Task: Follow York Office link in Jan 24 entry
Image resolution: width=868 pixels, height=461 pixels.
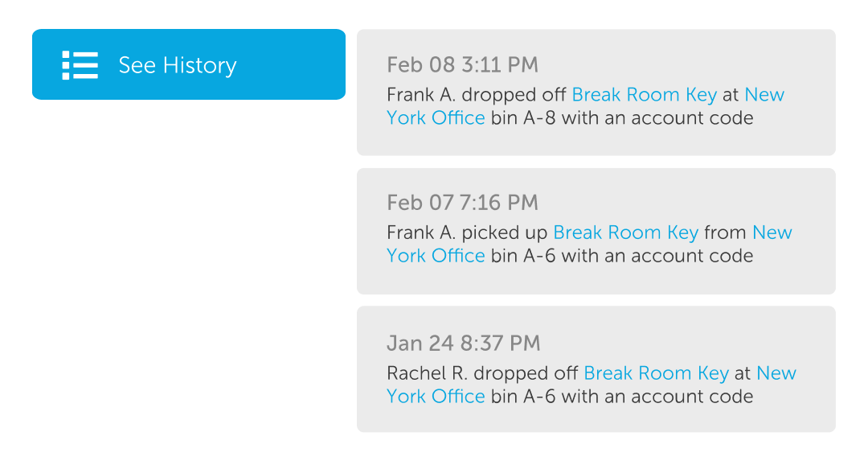Action: [x=436, y=397]
